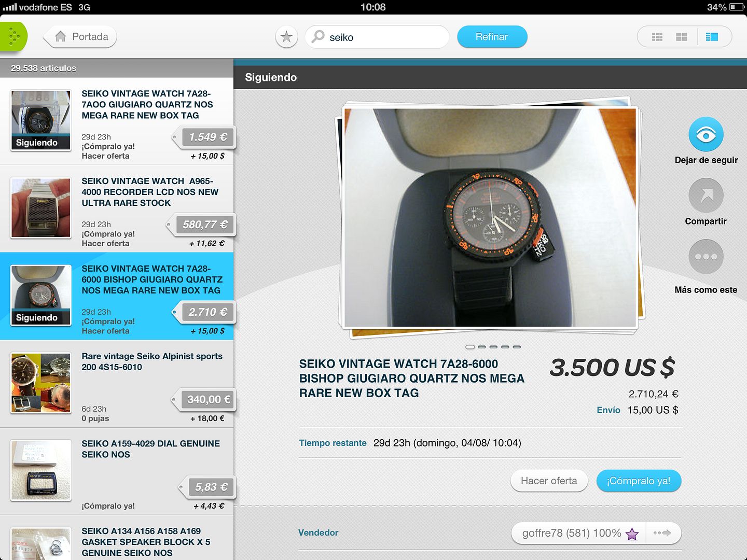Click the 3.500 US $ price
Viewport: 747px width, 560px height.
[612, 368]
